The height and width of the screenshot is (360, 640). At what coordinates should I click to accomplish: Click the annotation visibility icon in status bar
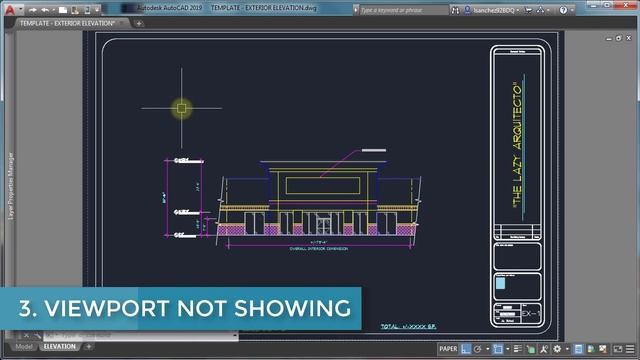pos(544,349)
